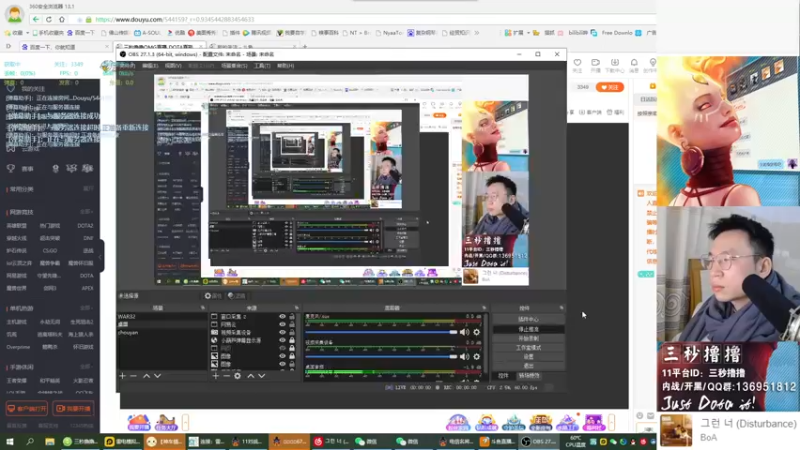The width and height of the screenshot is (800, 450).
Task: Toggle lock of 小葫芦弹幕显示源 source
Action: pyautogui.click(x=292, y=340)
